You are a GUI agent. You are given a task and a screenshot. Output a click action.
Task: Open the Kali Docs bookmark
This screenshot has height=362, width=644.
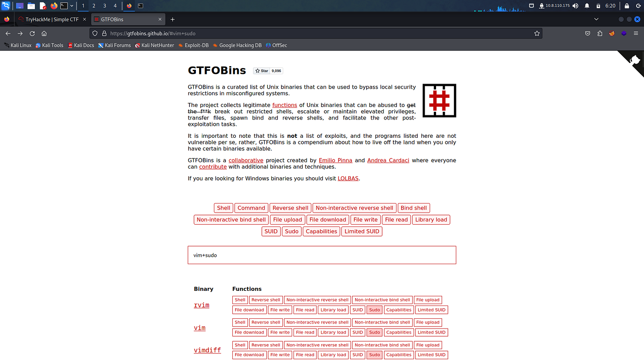tap(81, 45)
